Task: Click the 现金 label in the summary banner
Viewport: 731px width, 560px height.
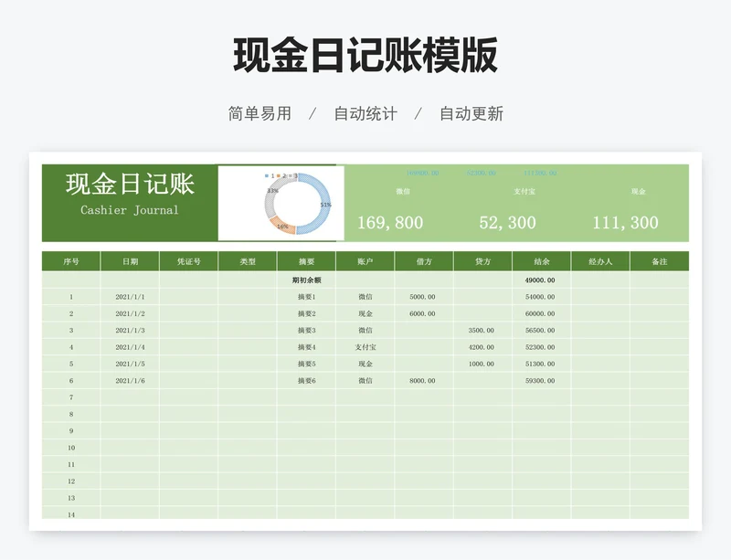Action: (638, 191)
